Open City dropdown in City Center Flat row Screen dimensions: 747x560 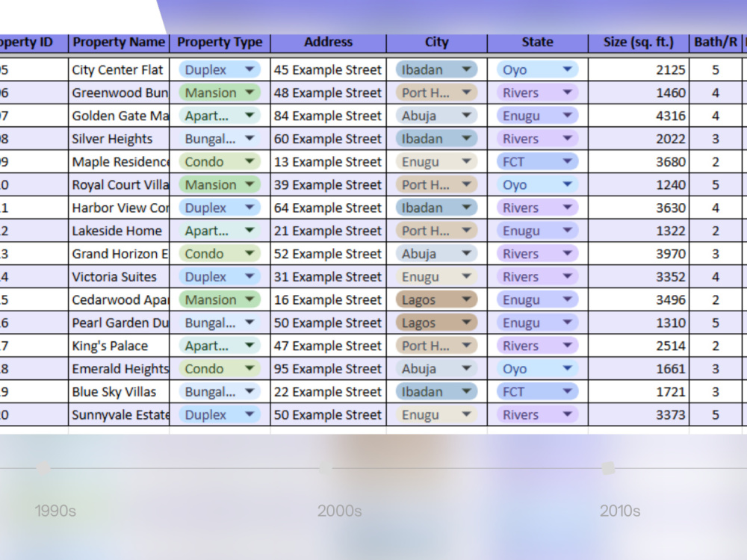click(436, 70)
